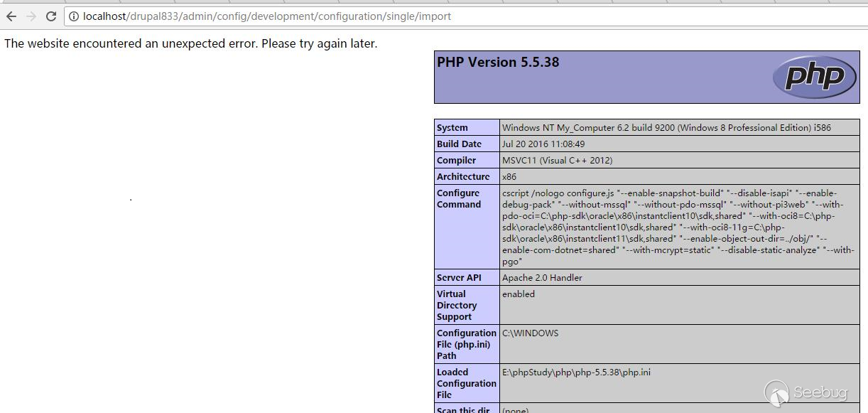Select the "Compiler" row label
868x413 pixels.
[x=457, y=161]
